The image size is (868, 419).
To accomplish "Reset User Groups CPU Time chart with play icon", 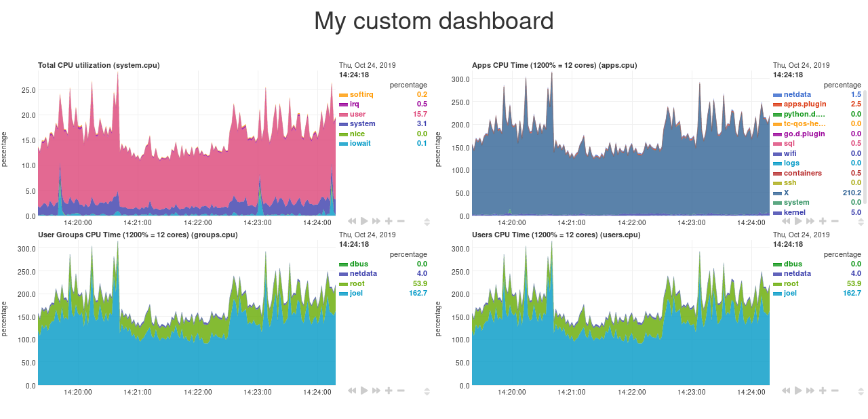I will (364, 391).
